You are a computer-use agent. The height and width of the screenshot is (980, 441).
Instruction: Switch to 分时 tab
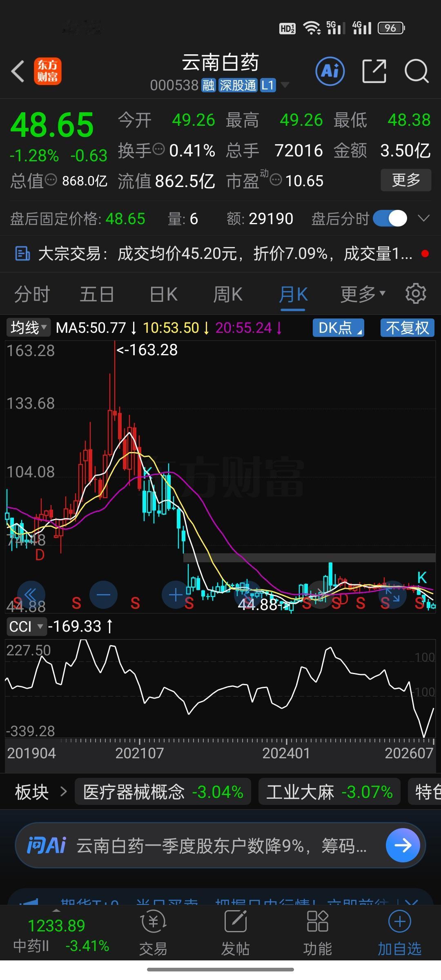point(32,294)
